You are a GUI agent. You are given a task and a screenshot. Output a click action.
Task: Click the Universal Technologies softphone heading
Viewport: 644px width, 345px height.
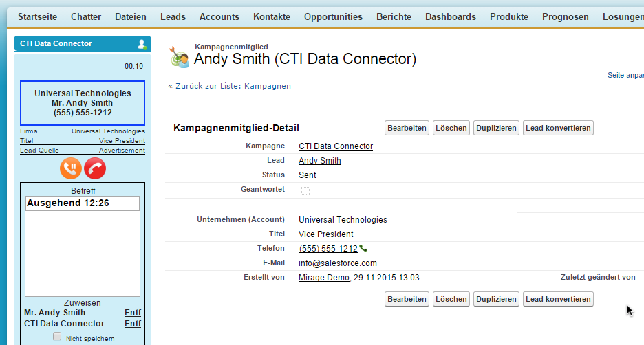[83, 93]
